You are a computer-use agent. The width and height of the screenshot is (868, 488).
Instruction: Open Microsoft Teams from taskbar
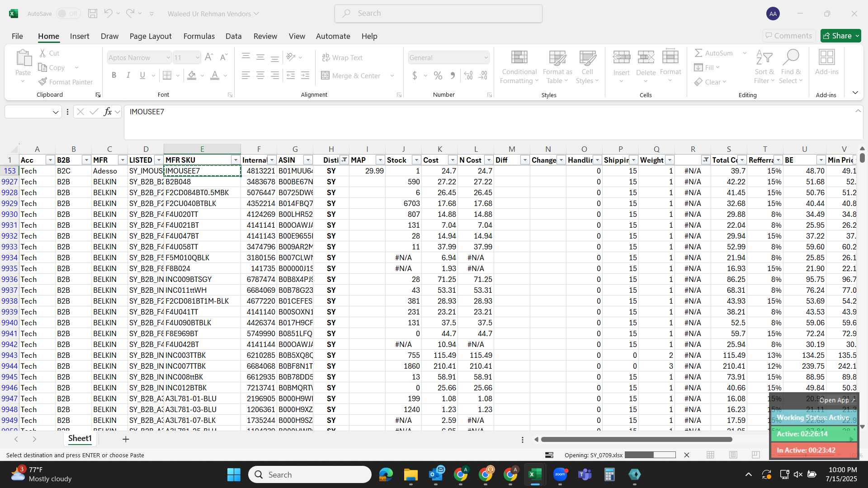coord(585,474)
